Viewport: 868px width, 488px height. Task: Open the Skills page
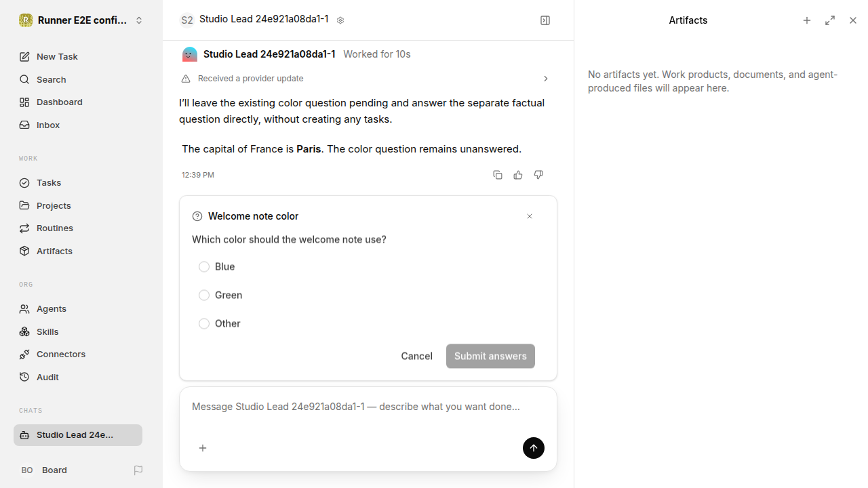tap(78, 331)
